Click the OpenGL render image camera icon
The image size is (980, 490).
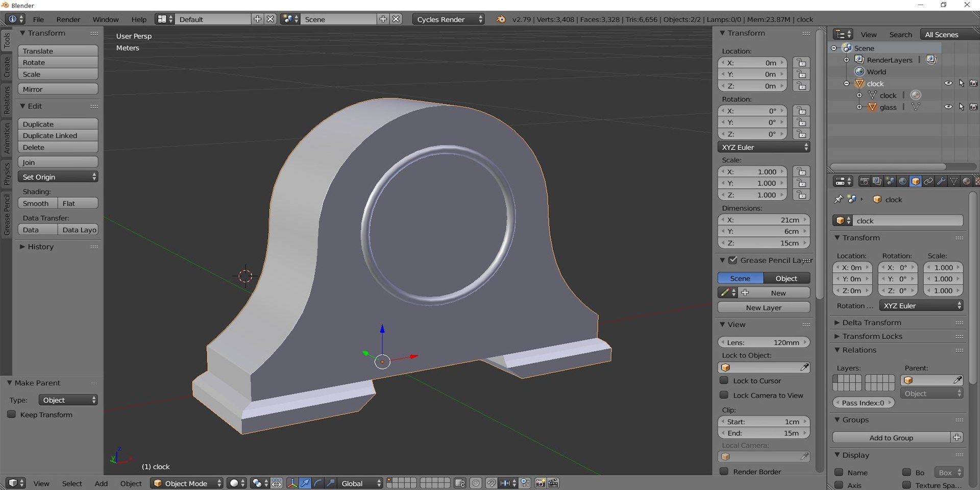[x=541, y=483]
